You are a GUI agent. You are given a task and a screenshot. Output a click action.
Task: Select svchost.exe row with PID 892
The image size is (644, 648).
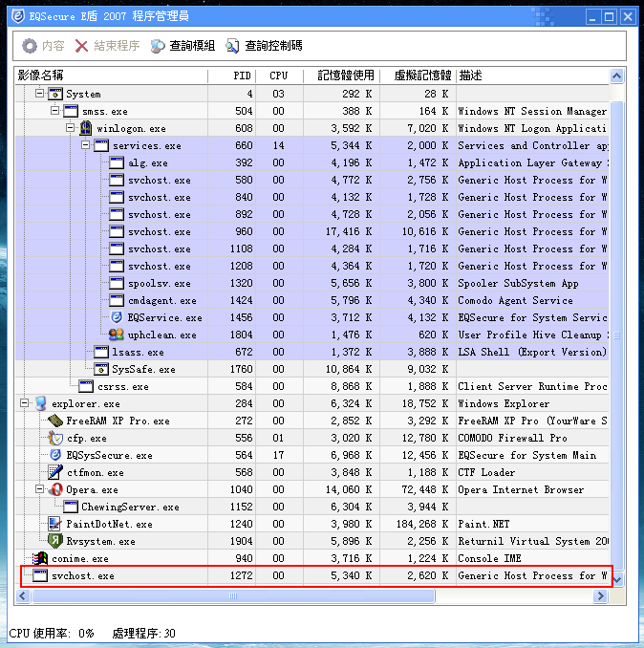click(x=311, y=214)
